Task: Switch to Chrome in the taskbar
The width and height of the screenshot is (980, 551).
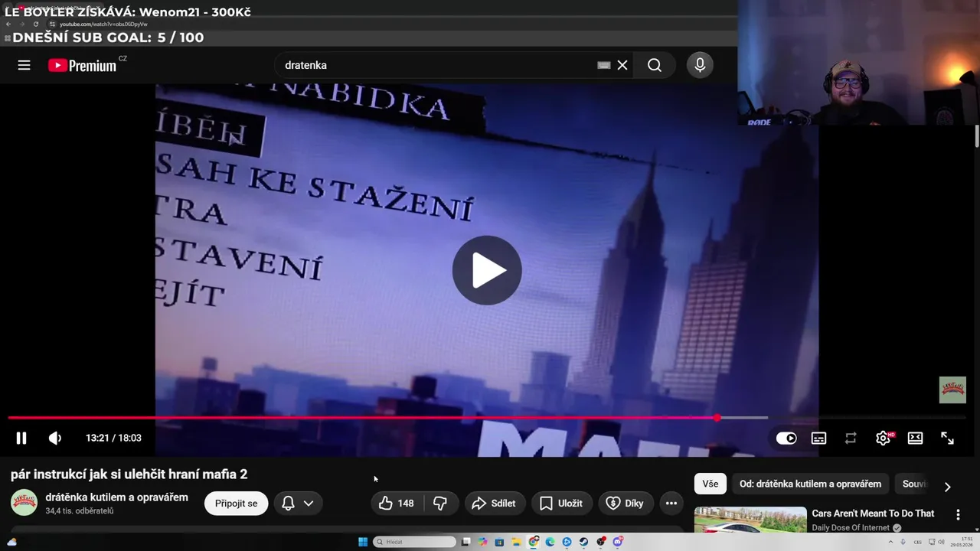Action: [x=533, y=542]
